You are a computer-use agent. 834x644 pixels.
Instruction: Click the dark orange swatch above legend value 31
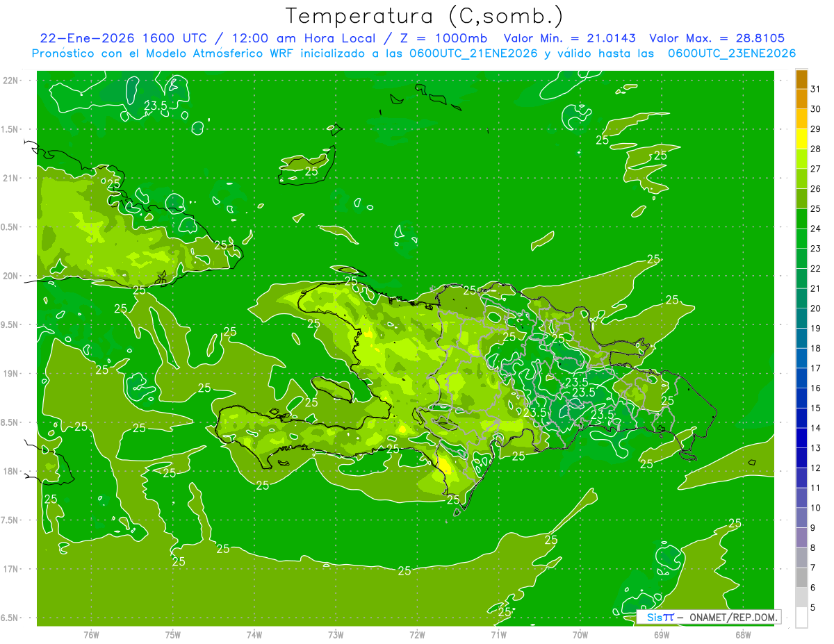point(801,79)
